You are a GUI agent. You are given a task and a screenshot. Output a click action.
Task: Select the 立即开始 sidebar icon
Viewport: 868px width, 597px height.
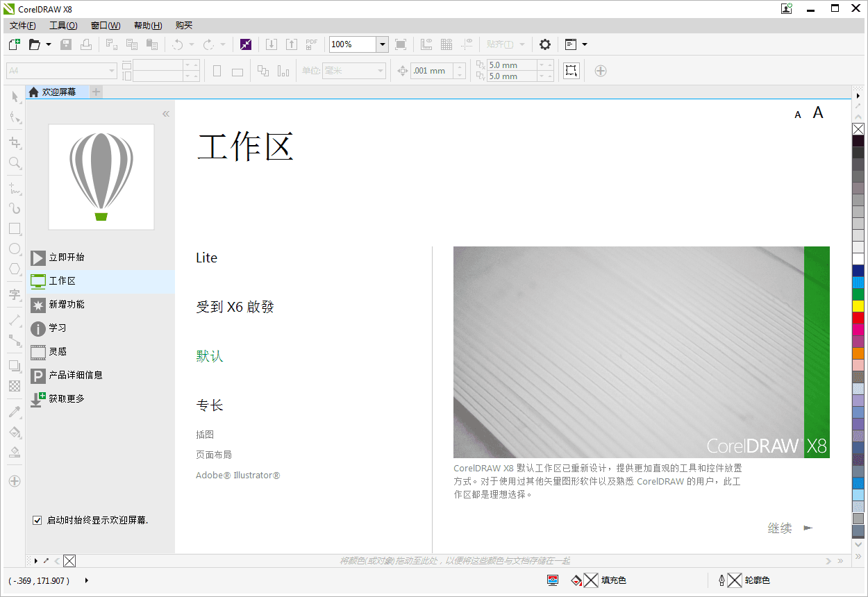tap(38, 258)
